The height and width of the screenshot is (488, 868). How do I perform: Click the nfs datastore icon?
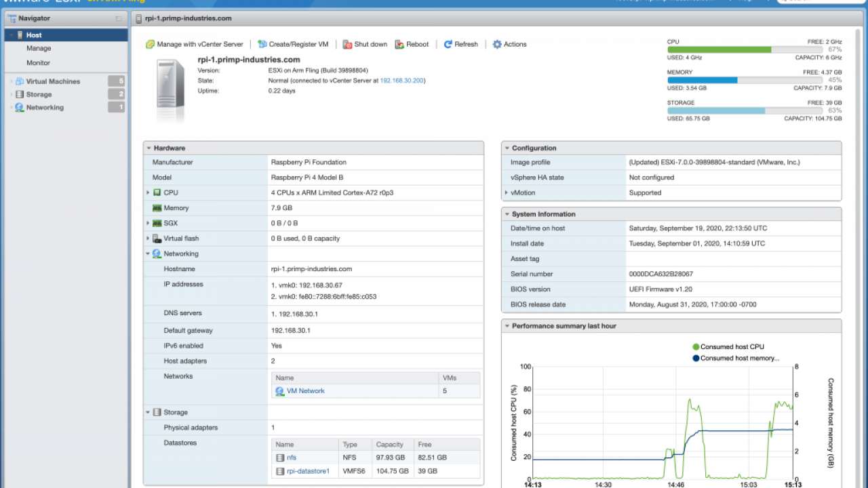pos(280,457)
